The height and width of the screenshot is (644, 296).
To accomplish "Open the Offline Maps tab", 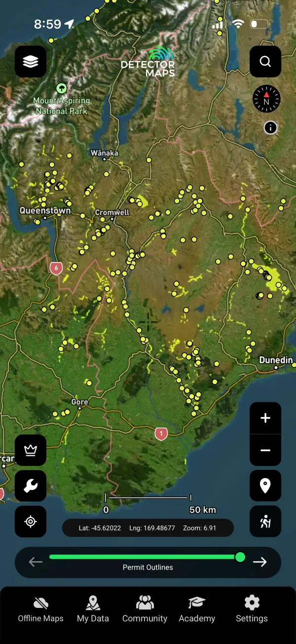I will point(41,609).
